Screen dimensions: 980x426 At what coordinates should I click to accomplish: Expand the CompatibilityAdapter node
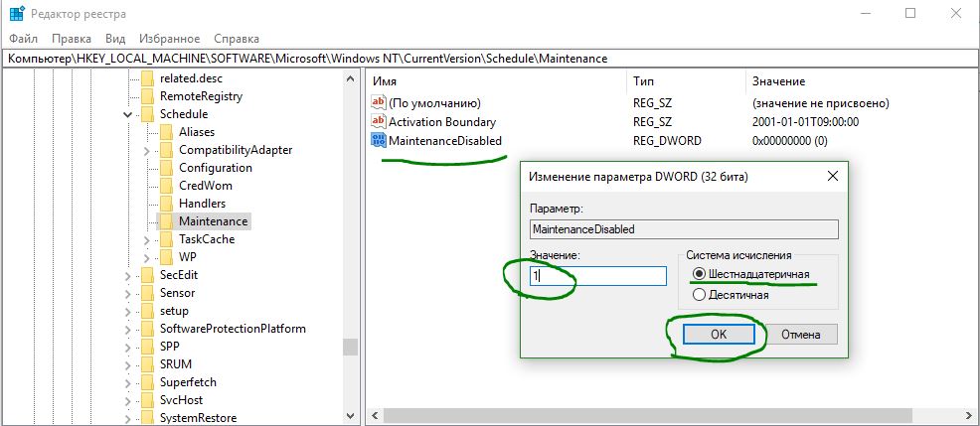click(147, 151)
